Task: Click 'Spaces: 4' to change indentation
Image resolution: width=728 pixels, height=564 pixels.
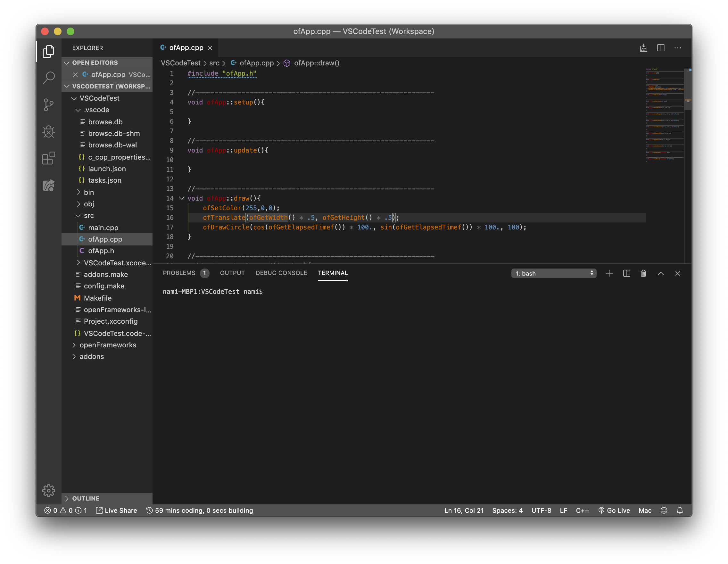Action: tap(507, 510)
